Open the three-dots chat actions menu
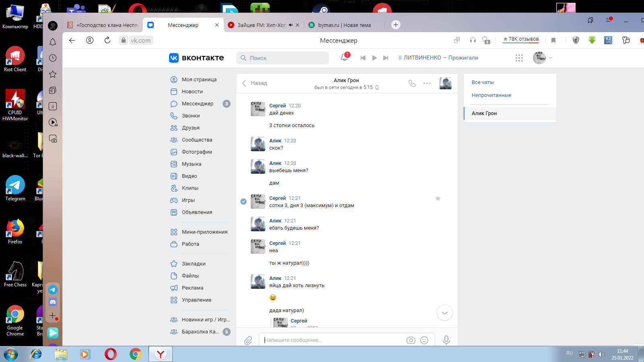The width and height of the screenshot is (644, 362). pyautogui.click(x=427, y=83)
